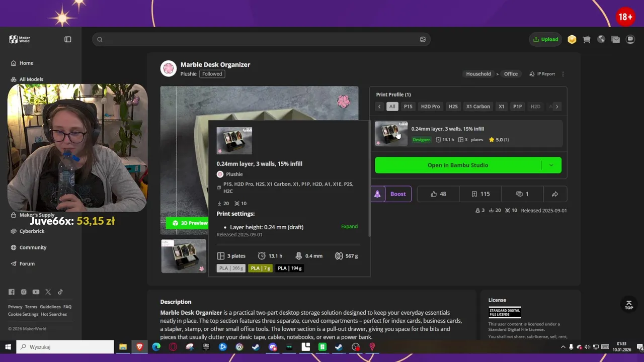This screenshot has width=644, height=362.
Task: Open the Terms link
Action: 31,307
